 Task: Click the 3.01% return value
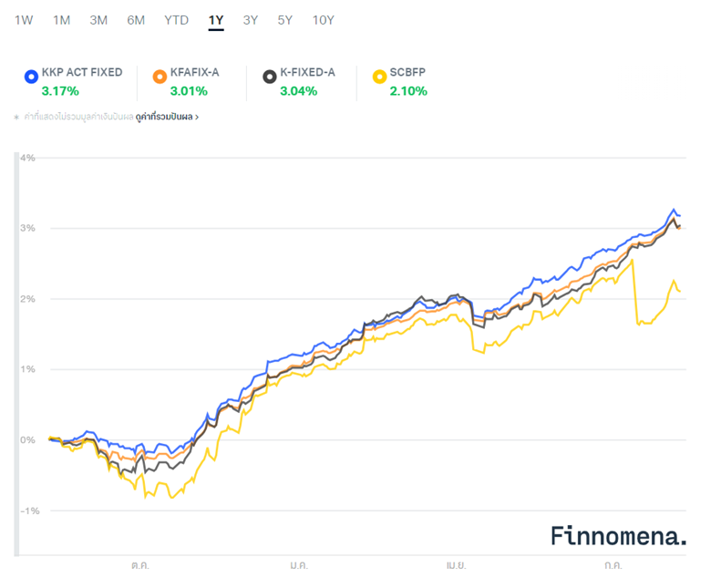(x=189, y=91)
